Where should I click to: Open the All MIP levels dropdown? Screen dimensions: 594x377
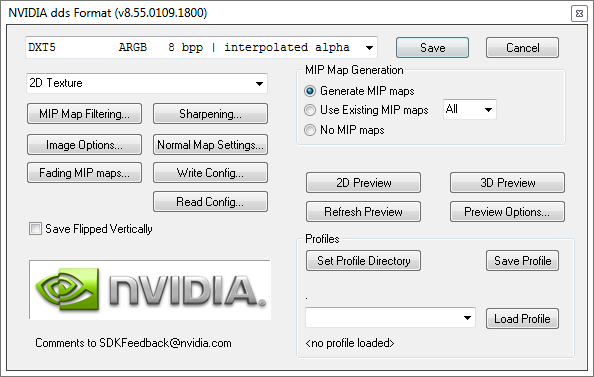[470, 110]
